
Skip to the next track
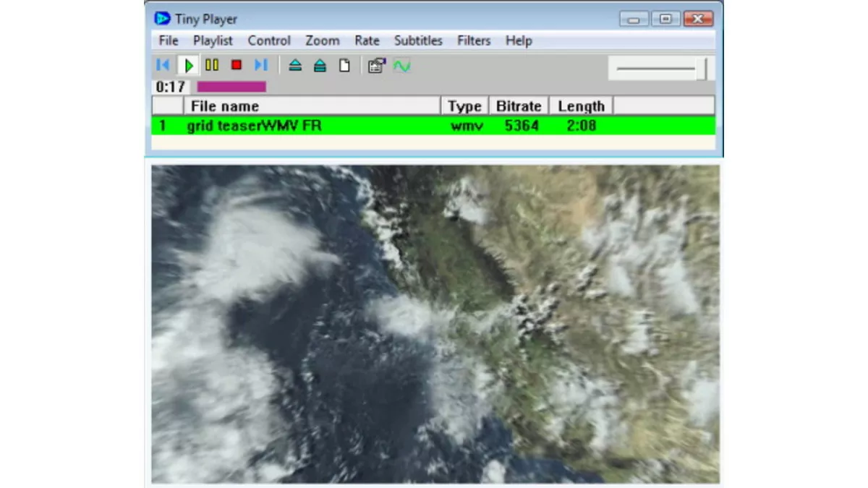[x=260, y=66]
